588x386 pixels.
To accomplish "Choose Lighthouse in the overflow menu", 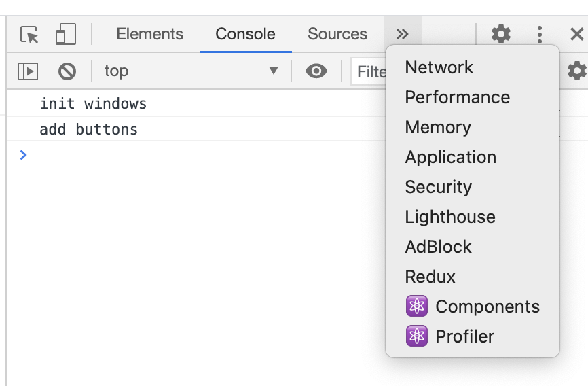I will click(x=450, y=217).
